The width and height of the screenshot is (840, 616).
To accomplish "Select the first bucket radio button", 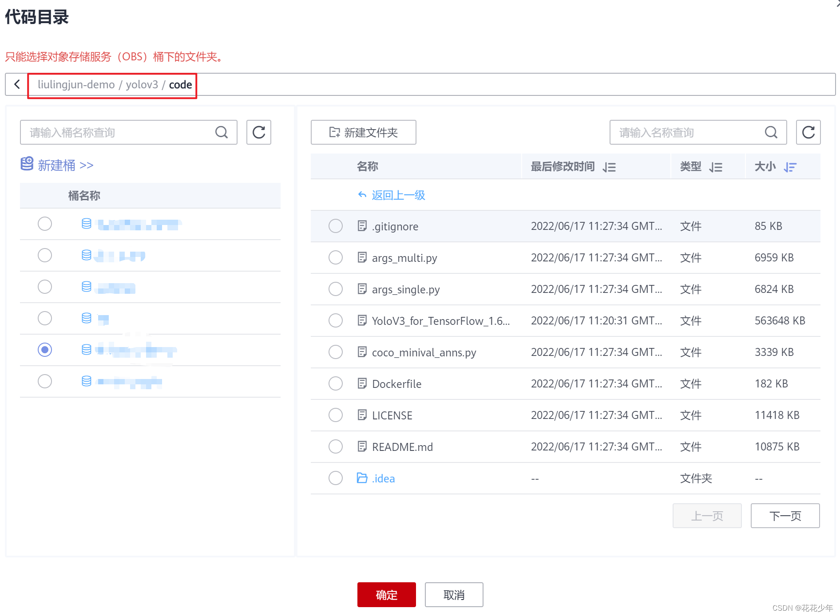I will click(x=45, y=224).
